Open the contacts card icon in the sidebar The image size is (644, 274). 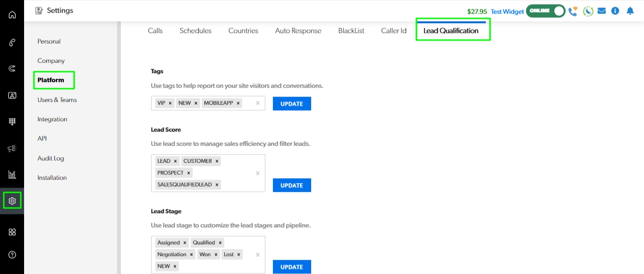(x=12, y=95)
